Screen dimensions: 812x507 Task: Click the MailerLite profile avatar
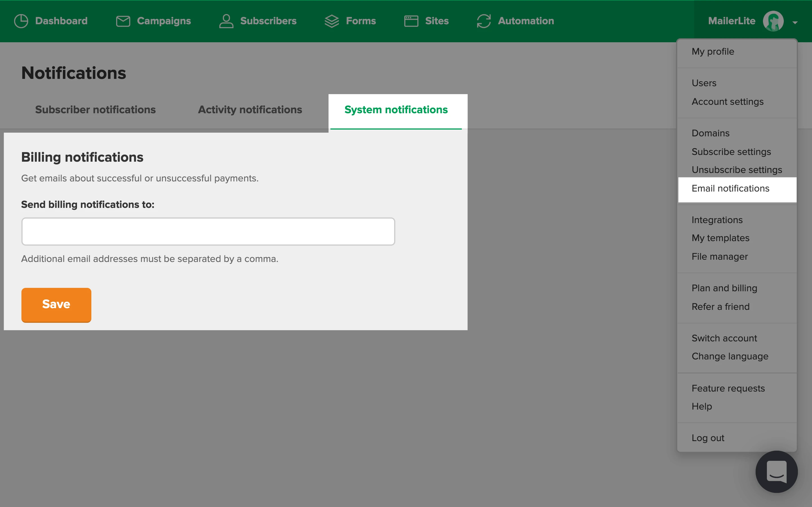(773, 21)
